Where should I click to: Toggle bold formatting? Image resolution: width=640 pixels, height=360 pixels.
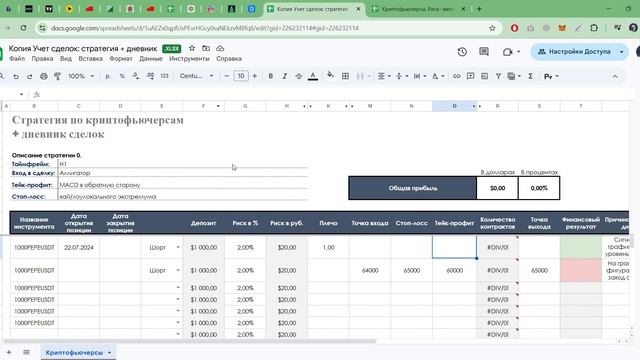click(271, 76)
